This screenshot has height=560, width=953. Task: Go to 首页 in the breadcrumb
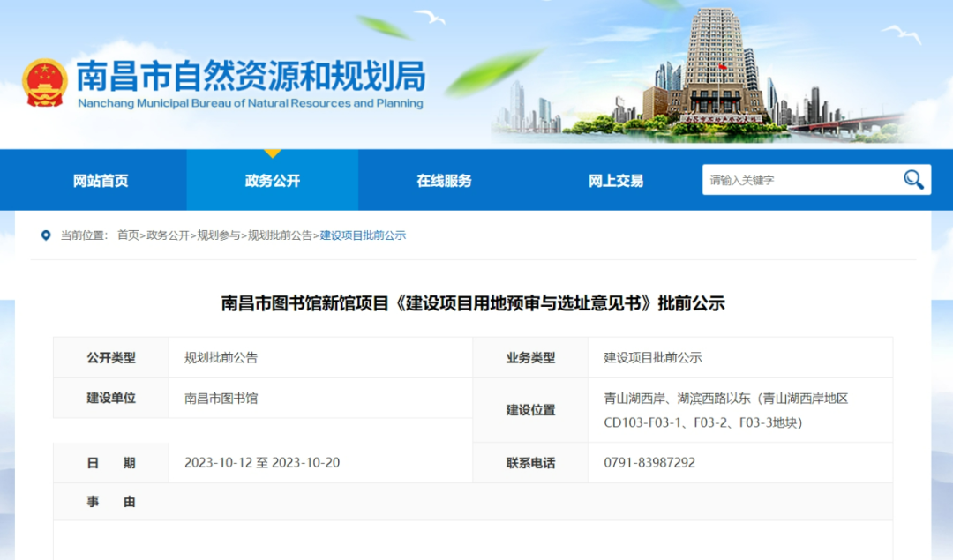128,235
